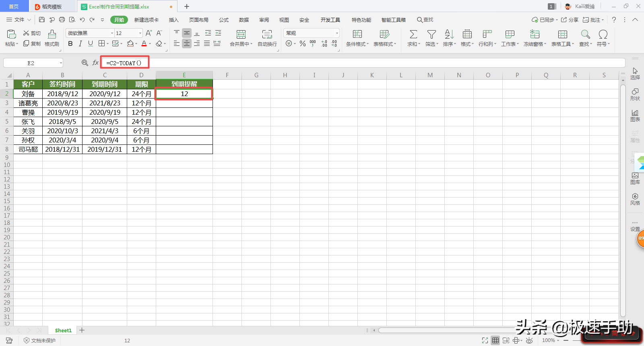Open the Review (审阅) tab
Viewport: 644px width, 346px height.
264,20
